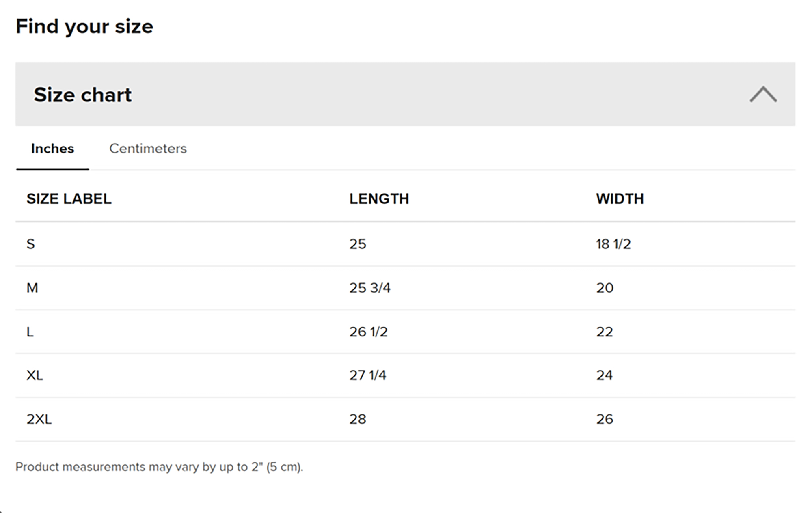Switch to the Inches tab

pyautogui.click(x=52, y=149)
